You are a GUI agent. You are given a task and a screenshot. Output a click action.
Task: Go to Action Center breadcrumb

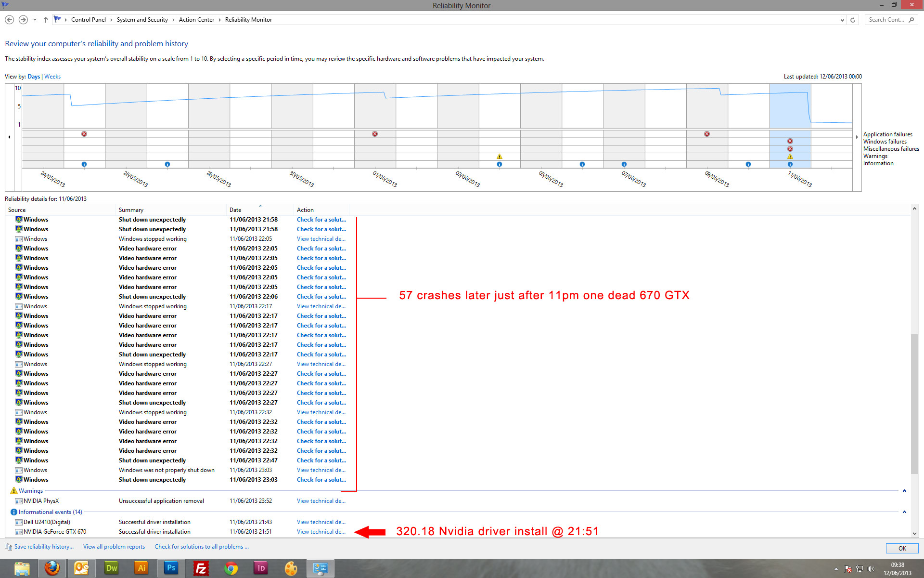point(196,20)
